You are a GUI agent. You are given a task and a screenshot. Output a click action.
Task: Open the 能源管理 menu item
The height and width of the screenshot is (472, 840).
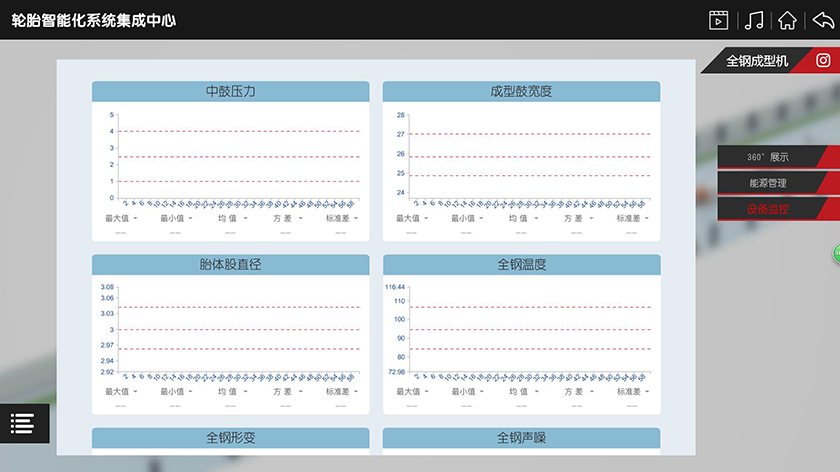click(x=768, y=183)
